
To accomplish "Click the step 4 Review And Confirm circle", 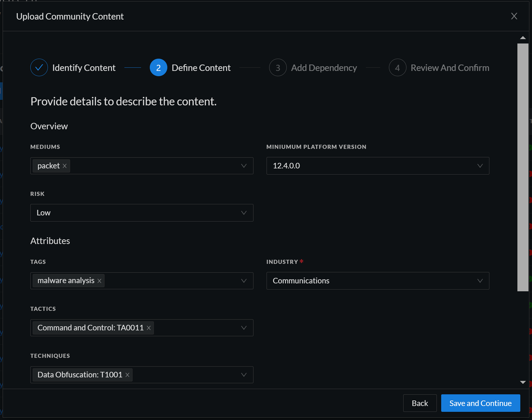I will pos(397,68).
